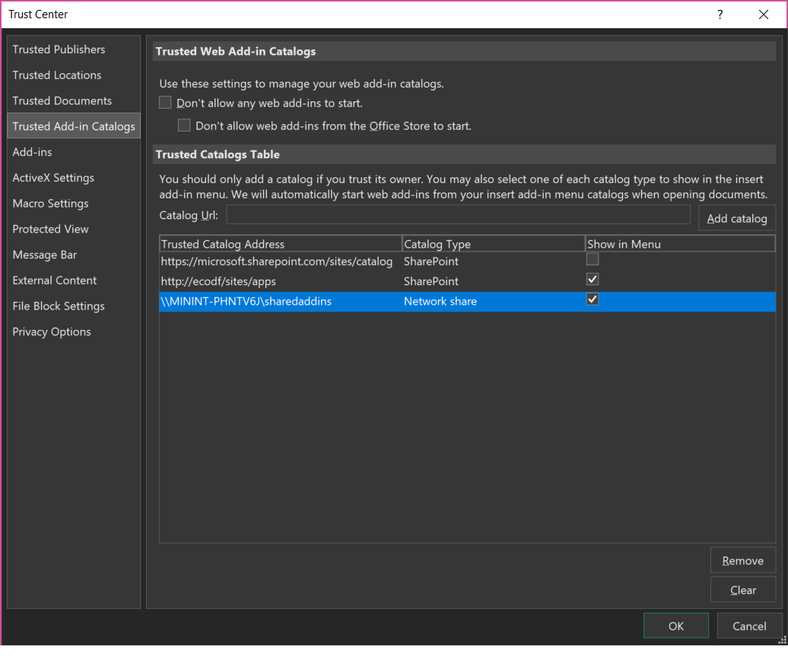The image size is (788, 672).
Task: Click the Add catalog button
Action: pos(736,217)
